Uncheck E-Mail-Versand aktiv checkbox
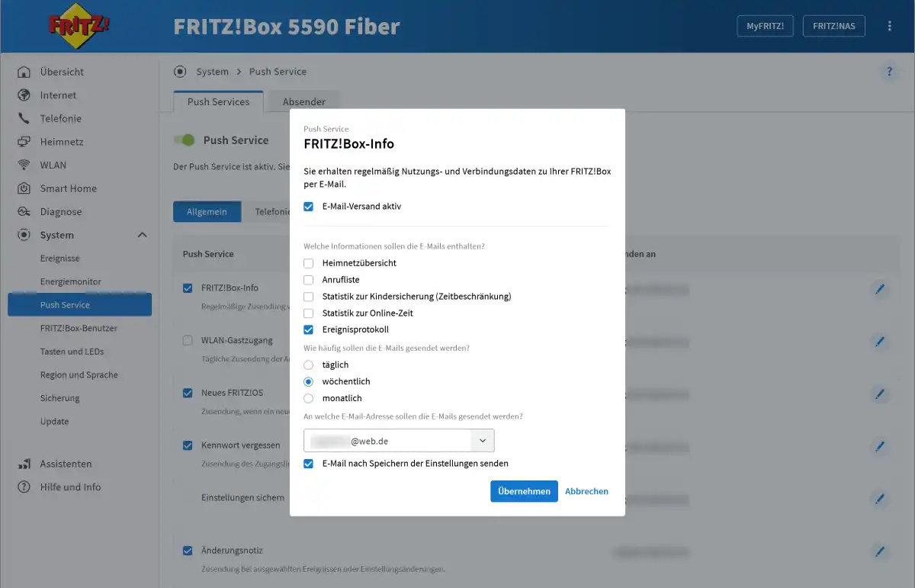The height and width of the screenshot is (588, 915). tap(309, 207)
